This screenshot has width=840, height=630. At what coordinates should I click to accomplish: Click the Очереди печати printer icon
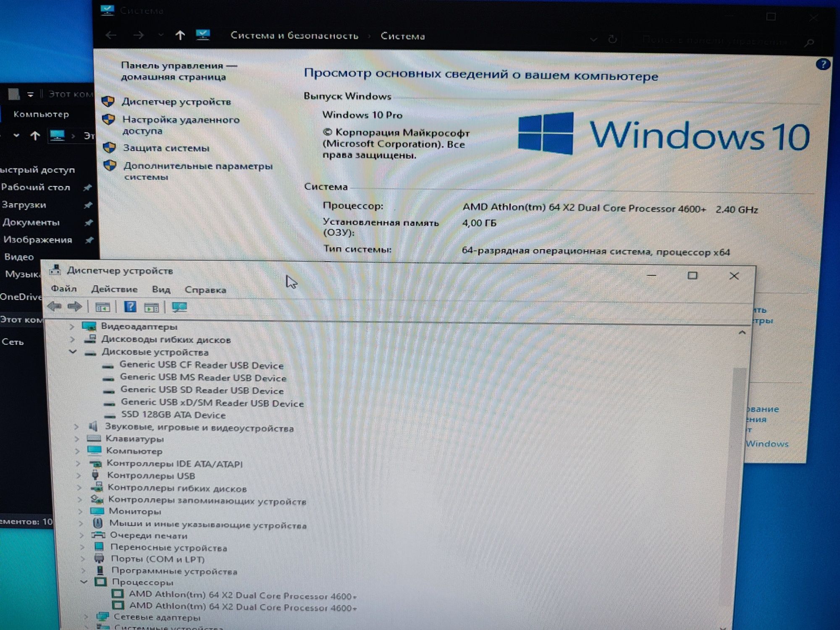click(98, 535)
